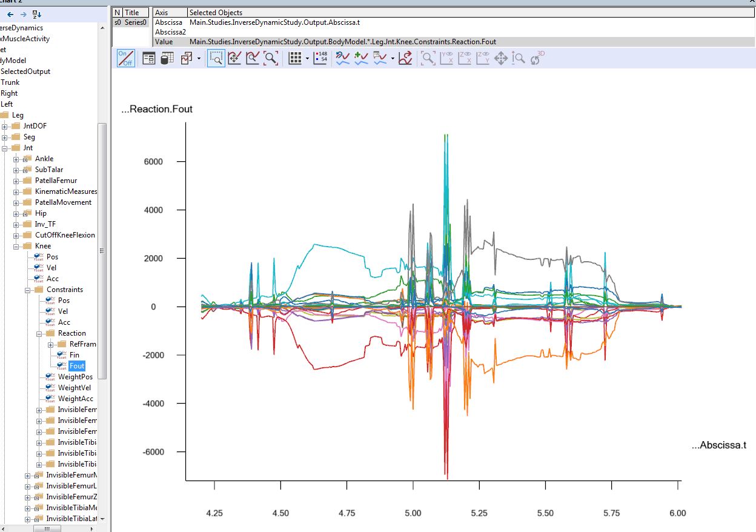Image resolution: width=756 pixels, height=532 pixels.
Task: Open the chart properties window icon
Action: point(148,58)
